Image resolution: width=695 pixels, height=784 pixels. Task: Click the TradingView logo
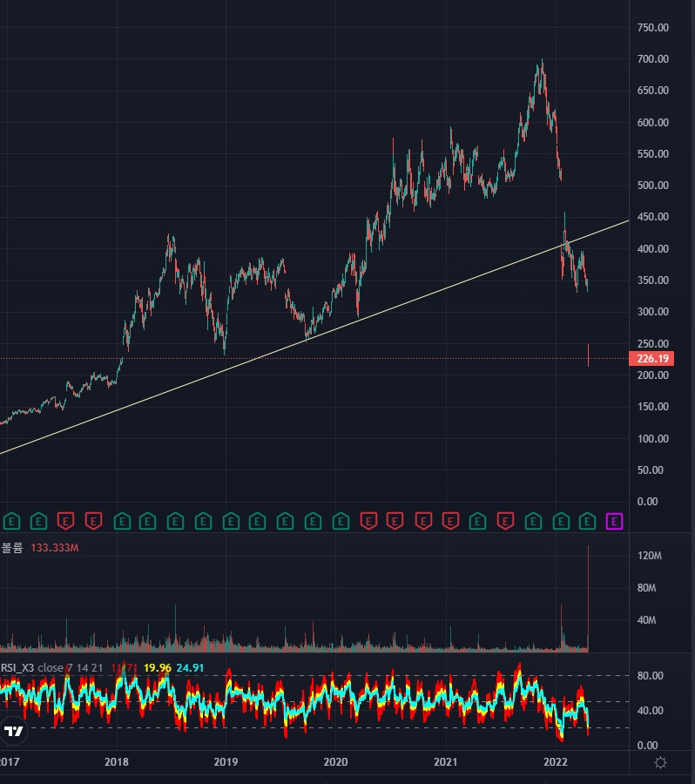point(14,732)
